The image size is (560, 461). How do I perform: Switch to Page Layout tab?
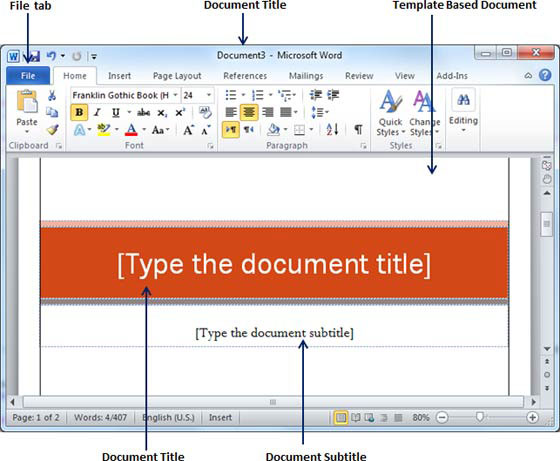(177, 76)
